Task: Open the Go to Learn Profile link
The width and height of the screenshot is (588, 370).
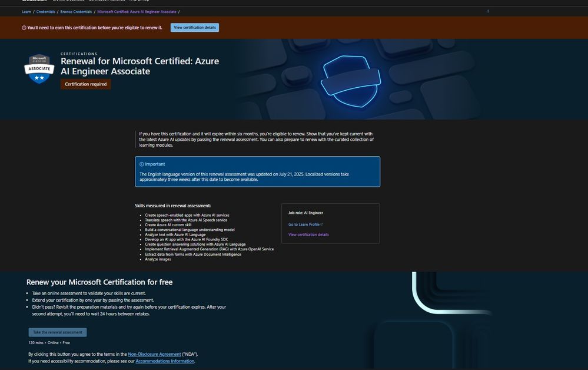Action: coord(304,224)
